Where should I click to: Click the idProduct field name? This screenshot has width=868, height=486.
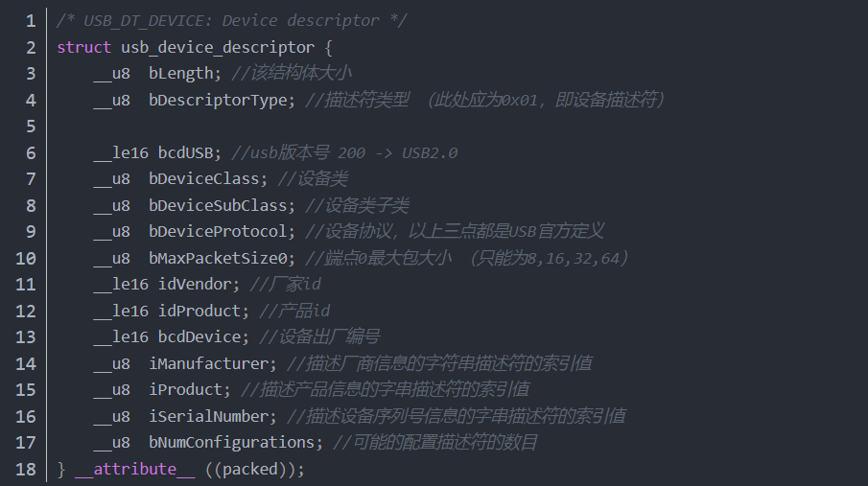[x=199, y=311]
